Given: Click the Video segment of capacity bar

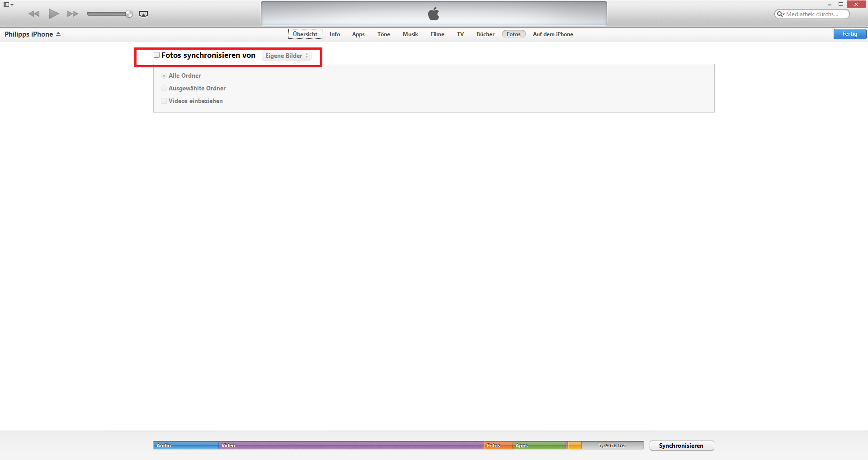Looking at the screenshot, I should pyautogui.click(x=351, y=446).
